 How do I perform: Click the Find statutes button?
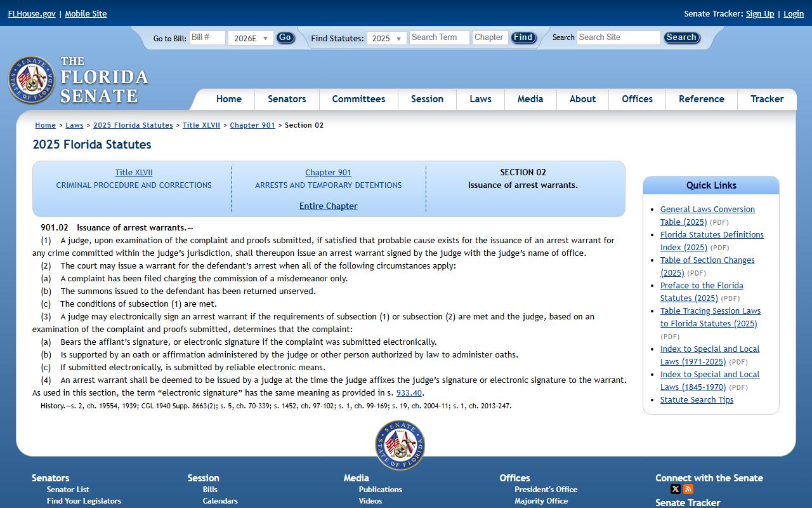coord(523,37)
